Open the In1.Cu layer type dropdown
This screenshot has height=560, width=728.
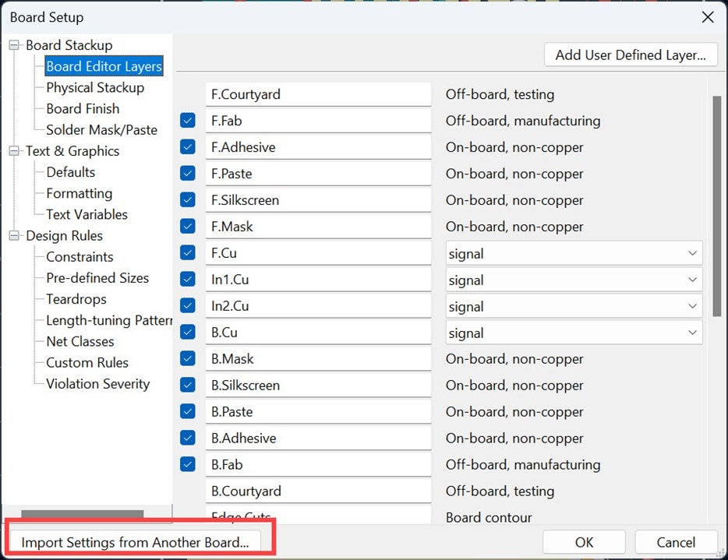(574, 280)
